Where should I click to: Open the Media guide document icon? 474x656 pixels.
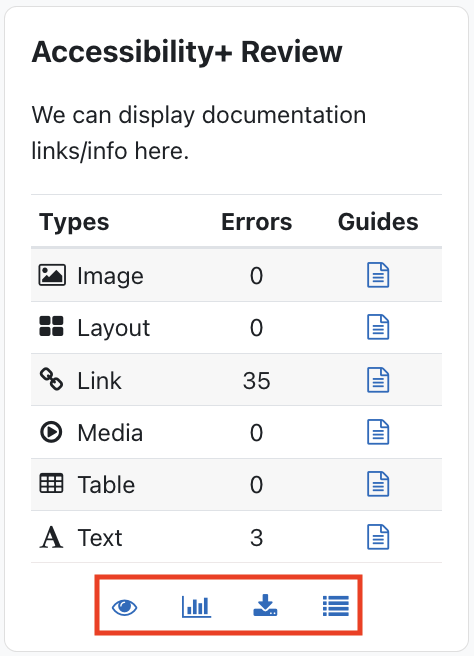click(x=378, y=432)
